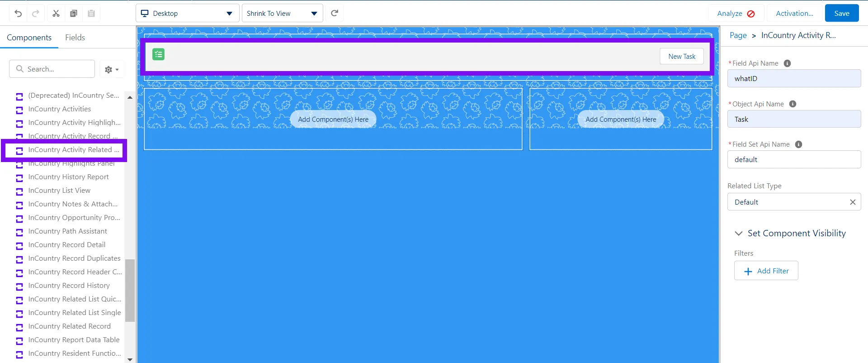Collapse the Set Component Visibility section

point(739,234)
